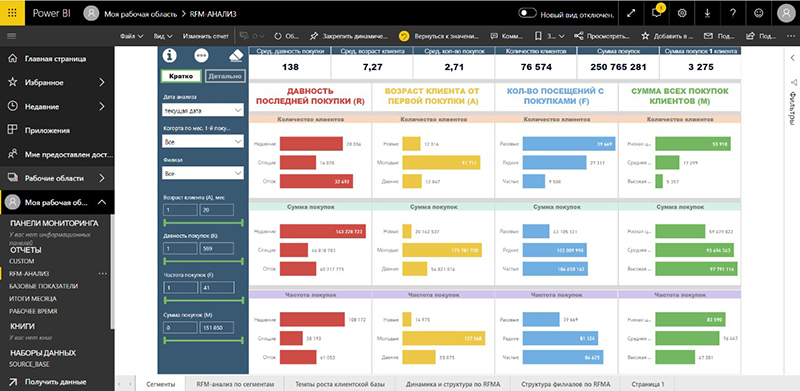
Task: Click Просмотреть... related content button
Action: (602, 36)
